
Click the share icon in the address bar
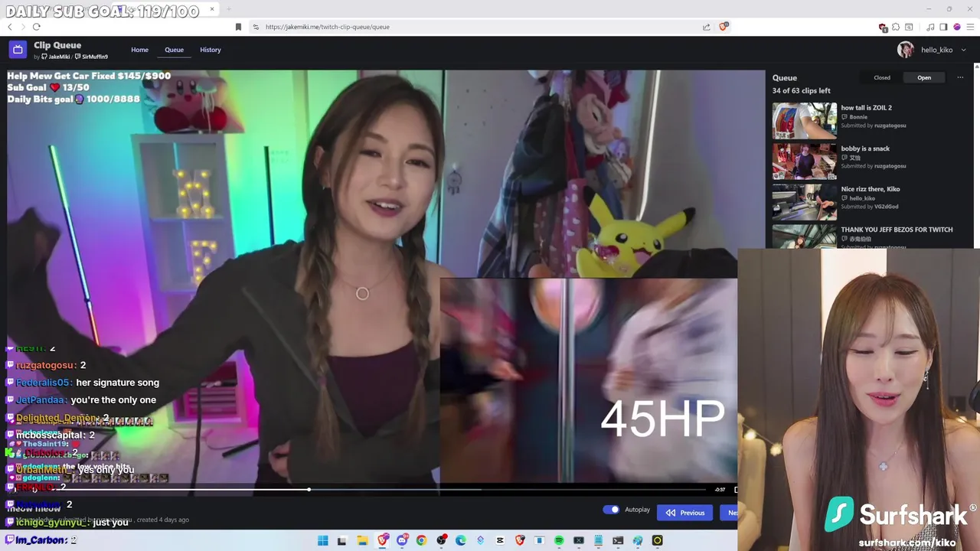[x=706, y=27]
